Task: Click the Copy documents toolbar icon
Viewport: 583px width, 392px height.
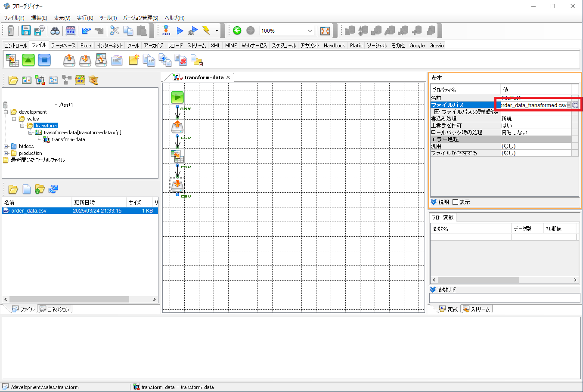Action: [x=128, y=31]
